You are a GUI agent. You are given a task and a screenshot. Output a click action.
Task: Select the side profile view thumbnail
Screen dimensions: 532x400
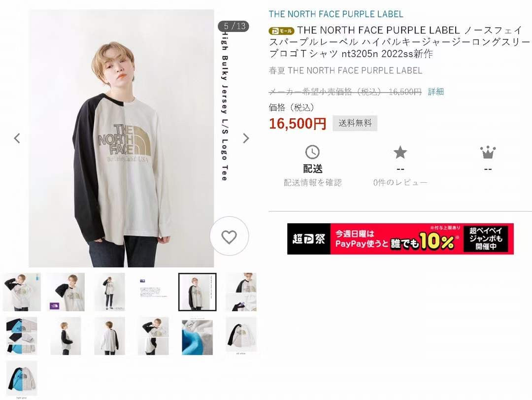66,336
